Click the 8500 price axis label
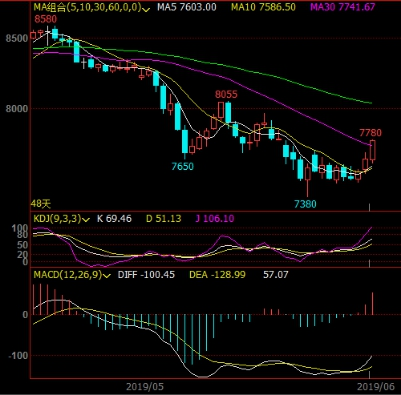 tap(17, 38)
